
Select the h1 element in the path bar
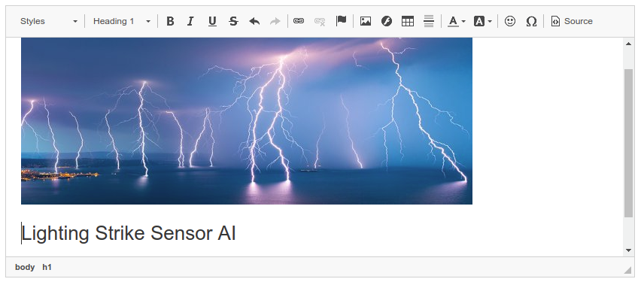pyautogui.click(x=47, y=268)
